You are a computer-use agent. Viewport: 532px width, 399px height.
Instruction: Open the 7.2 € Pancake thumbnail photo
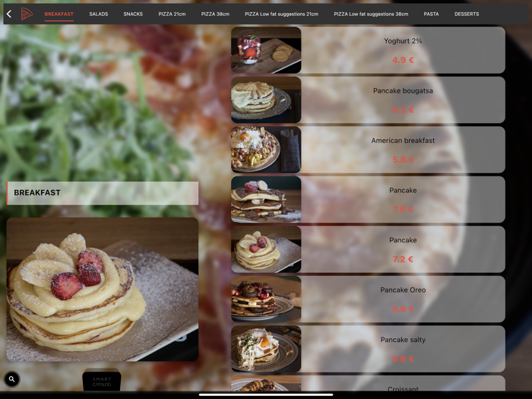point(266,249)
